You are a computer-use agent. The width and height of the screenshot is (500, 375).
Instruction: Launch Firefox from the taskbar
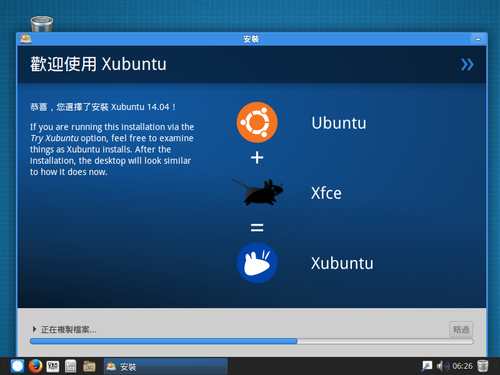pos(35,366)
